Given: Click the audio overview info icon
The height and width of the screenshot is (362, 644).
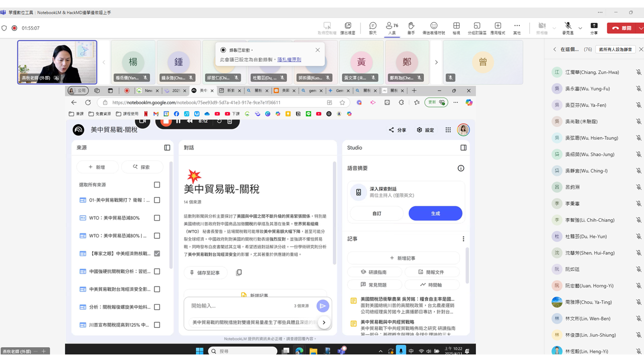Looking at the screenshot, I should [460, 168].
